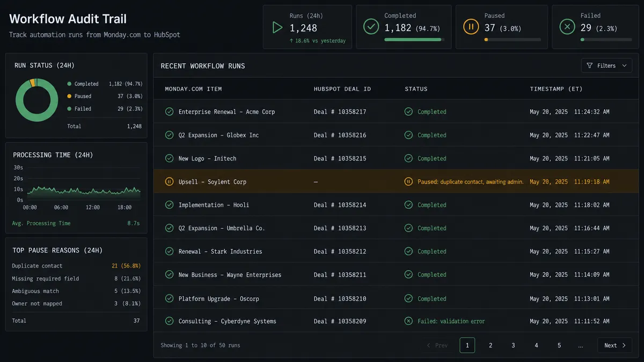Click the Completed progress bar in top card
The height and width of the screenshot is (362, 644).
coord(414,39)
